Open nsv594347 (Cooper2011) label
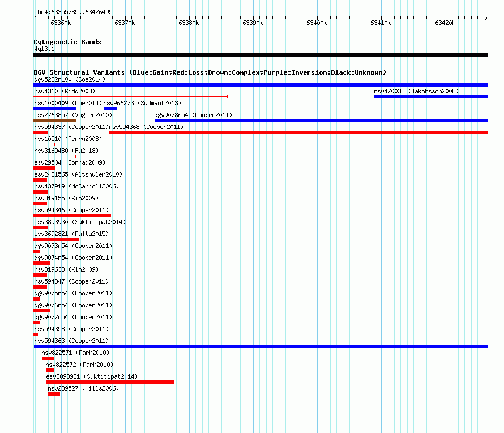This screenshot has height=433, width=504. (x=71, y=281)
